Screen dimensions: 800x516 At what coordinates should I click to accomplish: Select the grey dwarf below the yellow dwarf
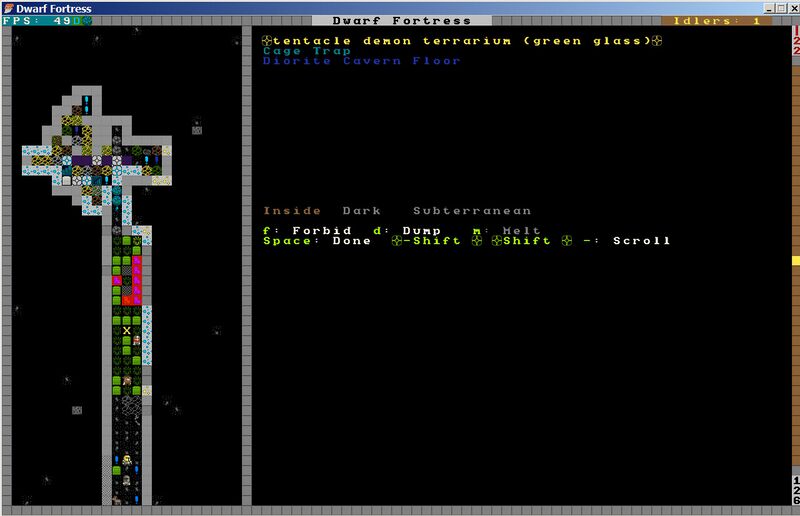point(127,480)
